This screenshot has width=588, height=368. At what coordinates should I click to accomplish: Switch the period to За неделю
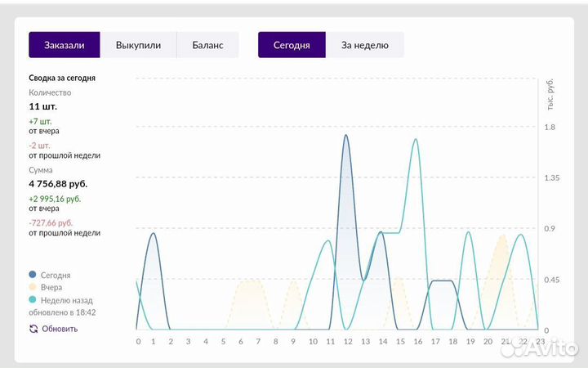pyautogui.click(x=364, y=45)
